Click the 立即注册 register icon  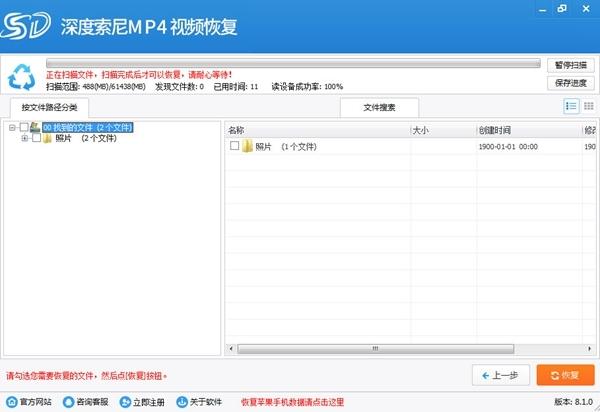pyautogui.click(x=125, y=402)
